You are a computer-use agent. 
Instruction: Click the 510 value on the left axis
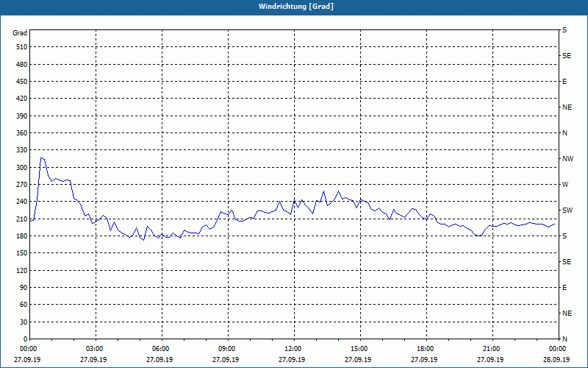(x=22, y=47)
